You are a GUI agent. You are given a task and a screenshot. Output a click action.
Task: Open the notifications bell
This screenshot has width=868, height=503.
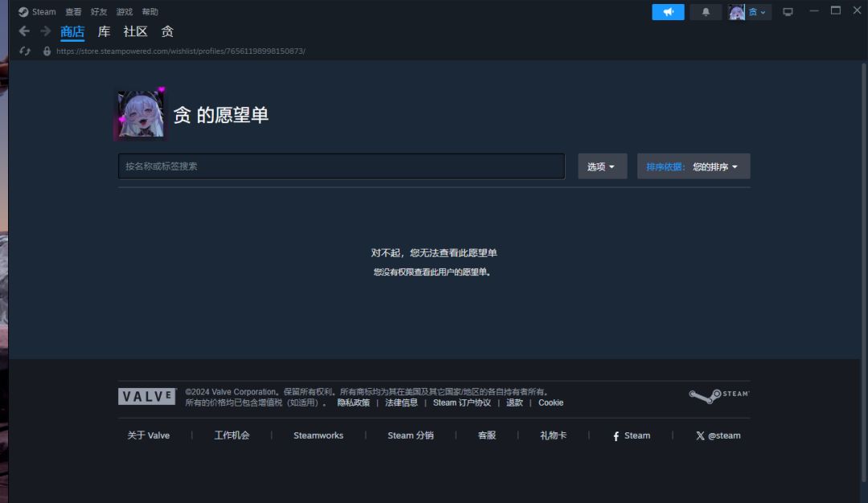(x=706, y=11)
